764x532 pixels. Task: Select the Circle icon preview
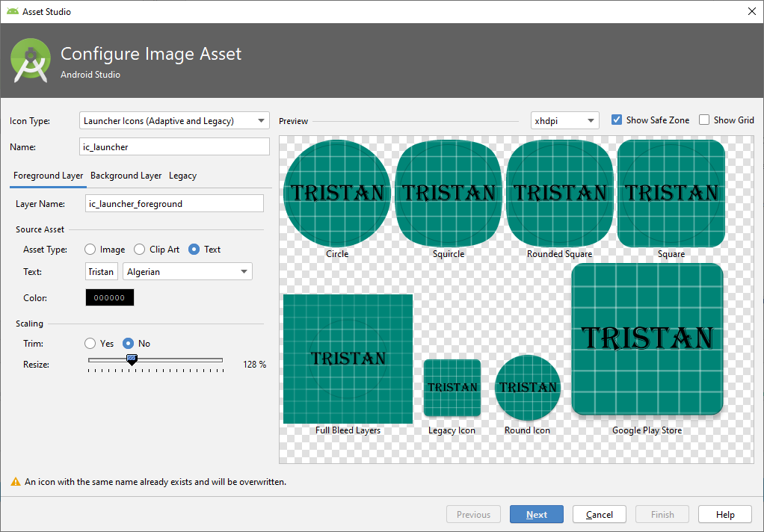(336, 193)
